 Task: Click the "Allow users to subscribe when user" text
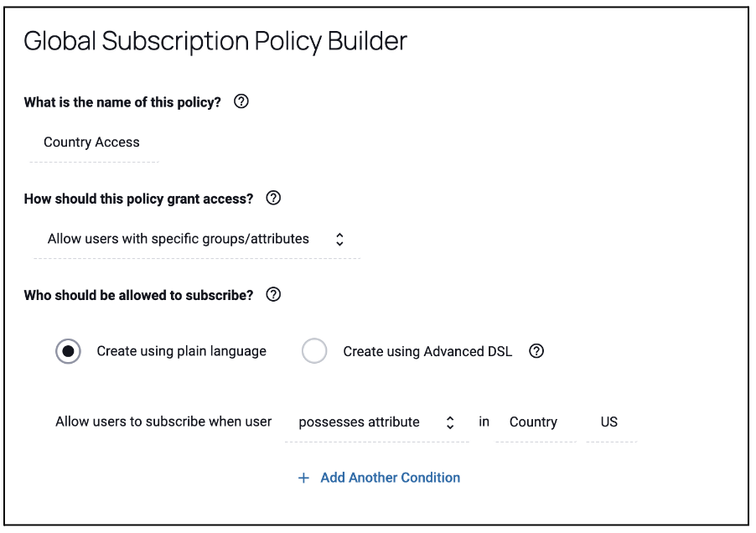pos(163,422)
